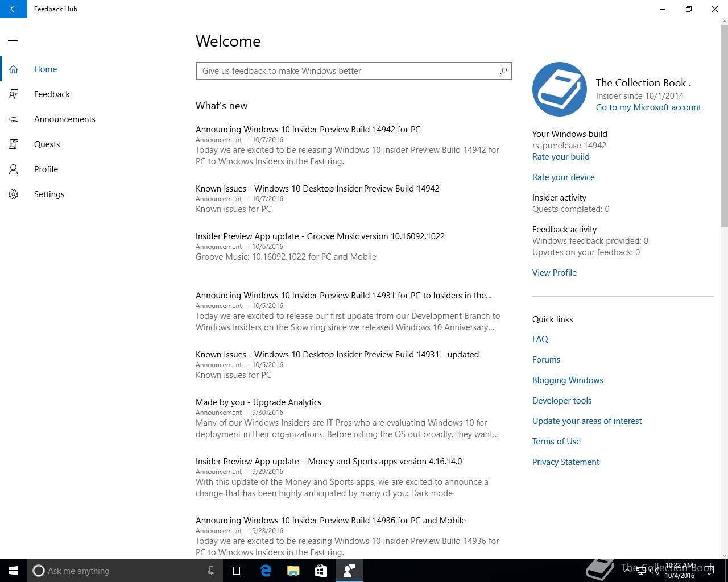Open File Explorer from taskbar
Viewport: 728px width, 582px height.
293,571
